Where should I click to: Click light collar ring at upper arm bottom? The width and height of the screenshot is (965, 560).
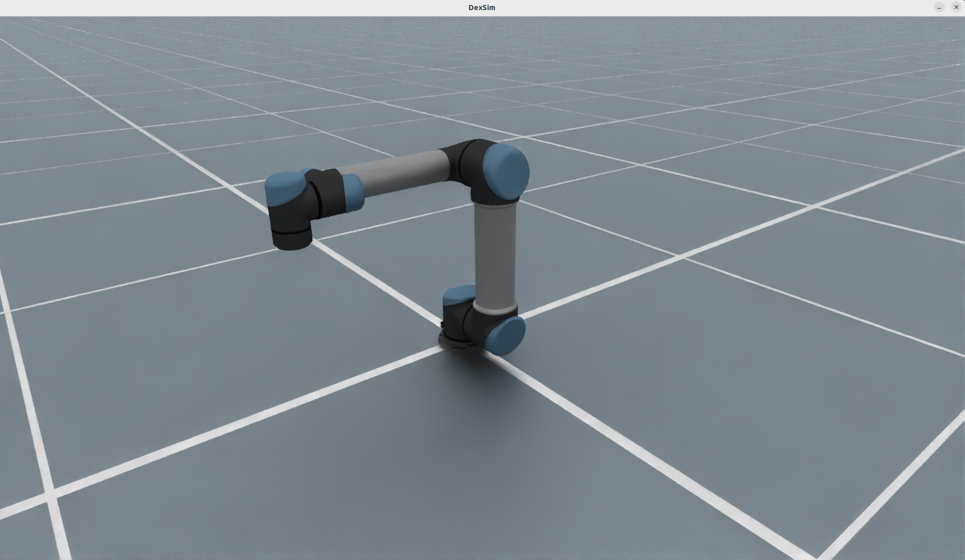coord(496,307)
